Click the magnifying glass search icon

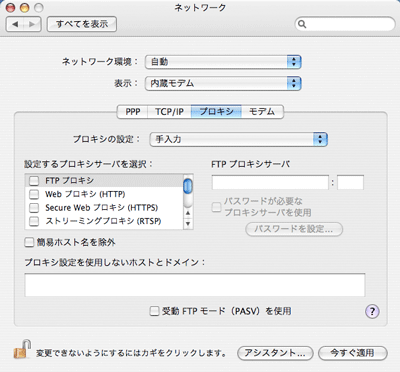coord(302,24)
